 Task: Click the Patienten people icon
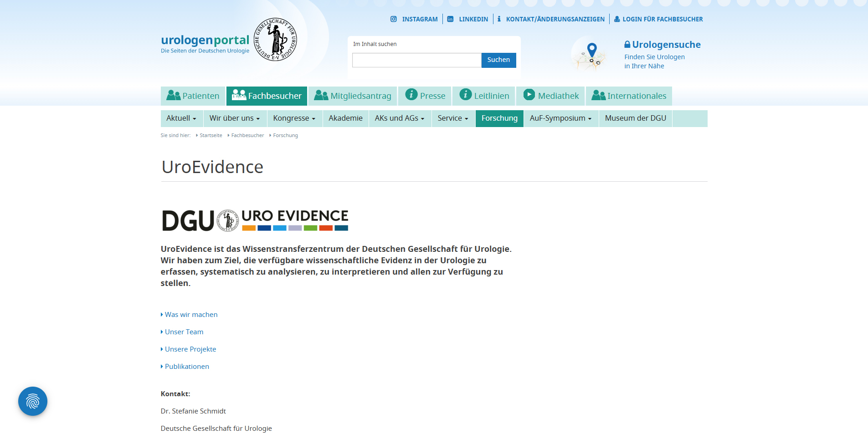click(173, 95)
